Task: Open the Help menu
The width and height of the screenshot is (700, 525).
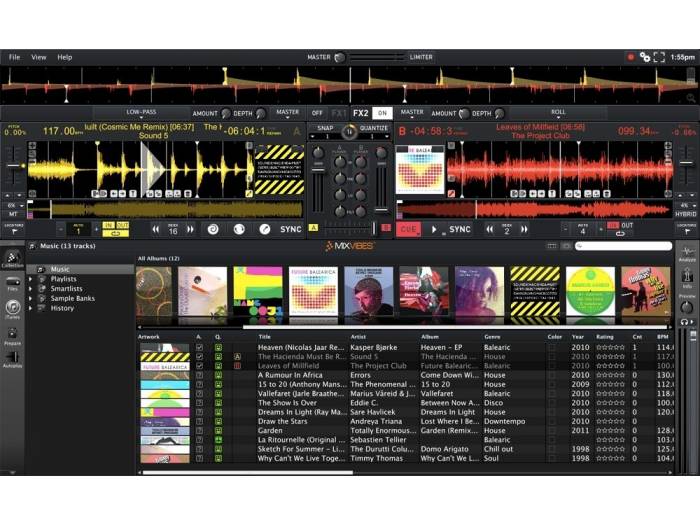Action: point(64,57)
